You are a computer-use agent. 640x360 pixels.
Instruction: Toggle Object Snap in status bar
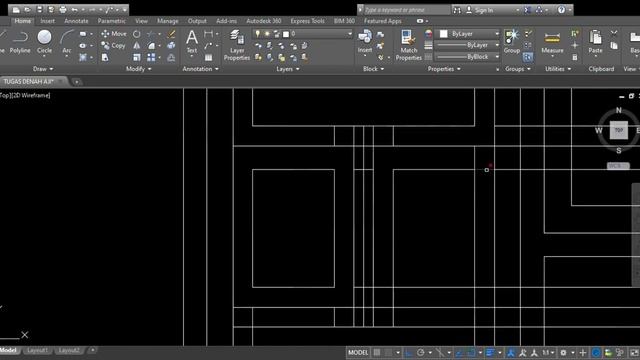coord(471,352)
